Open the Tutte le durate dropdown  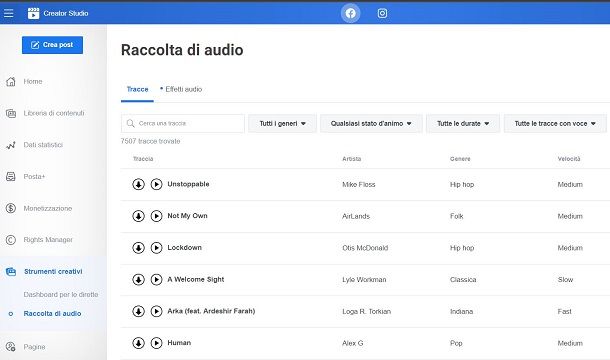(x=463, y=123)
